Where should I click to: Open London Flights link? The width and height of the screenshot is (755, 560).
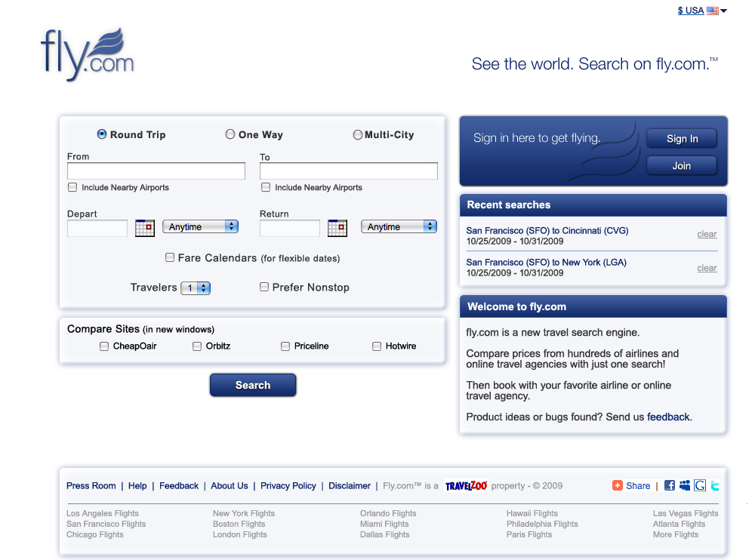(x=240, y=534)
